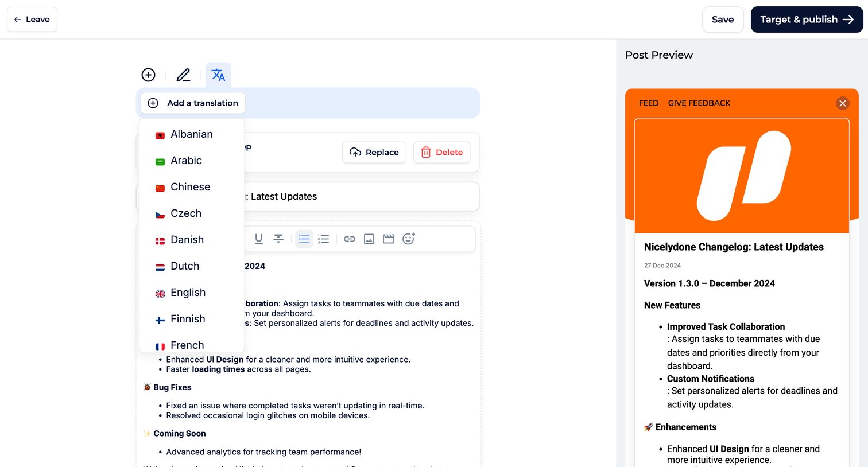Click the Finnish flag icon
This screenshot has width=868, height=467.
[160, 320]
